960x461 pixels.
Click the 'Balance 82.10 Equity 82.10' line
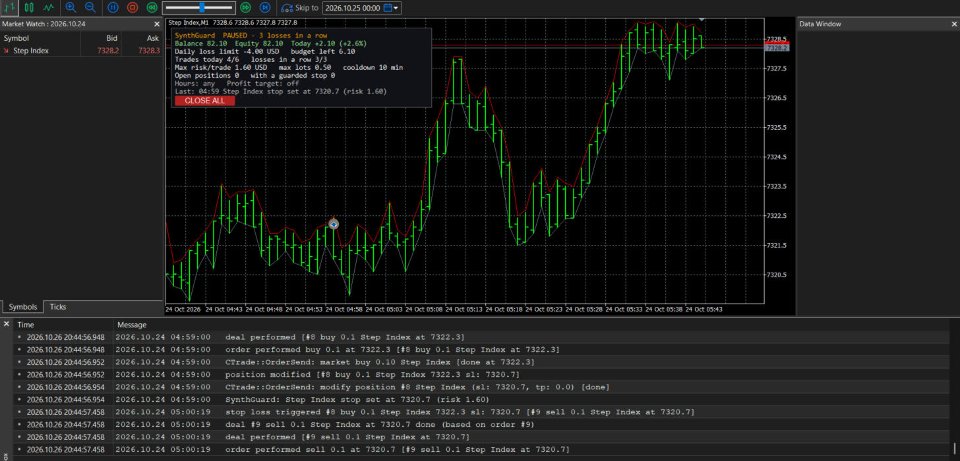point(270,44)
